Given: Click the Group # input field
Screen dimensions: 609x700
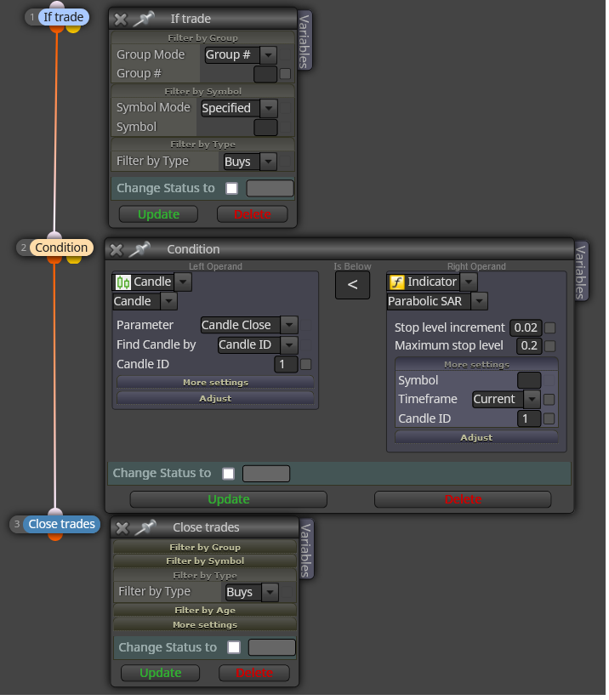Looking at the screenshot, I should [x=267, y=75].
